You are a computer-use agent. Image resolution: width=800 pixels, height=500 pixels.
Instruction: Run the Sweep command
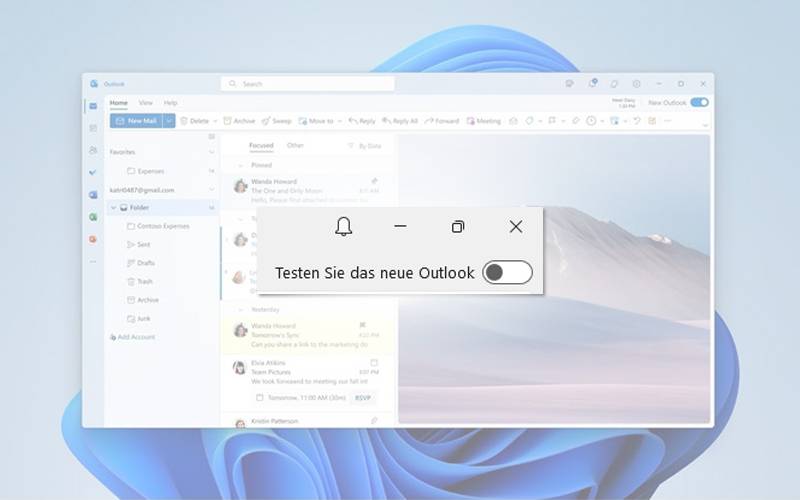coord(277,121)
